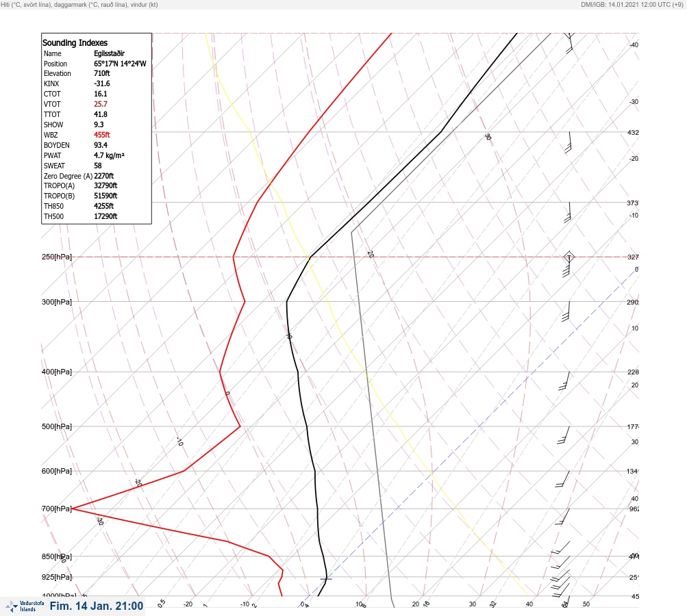
Task: Click the CTOT value '16.1'
Action: 100,94
